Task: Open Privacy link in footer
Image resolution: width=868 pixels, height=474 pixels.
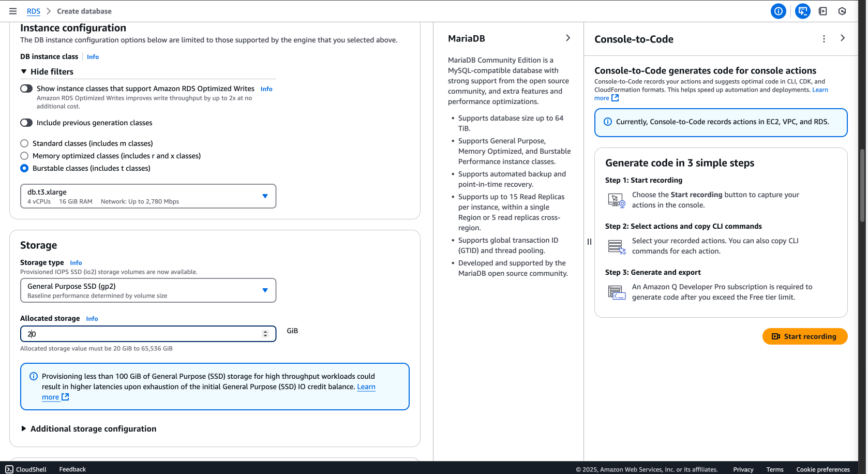Action: click(x=743, y=469)
